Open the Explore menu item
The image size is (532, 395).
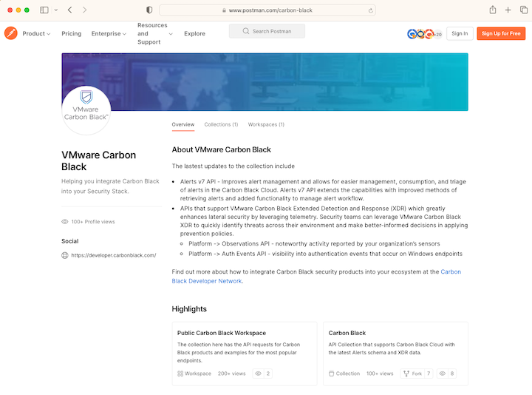194,33
